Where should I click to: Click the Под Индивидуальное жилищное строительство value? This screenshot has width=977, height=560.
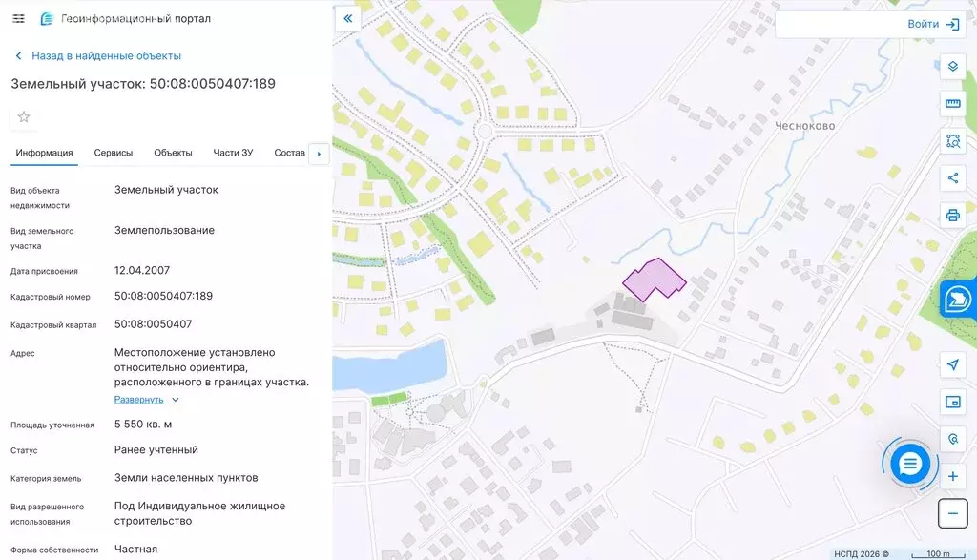tap(199, 513)
